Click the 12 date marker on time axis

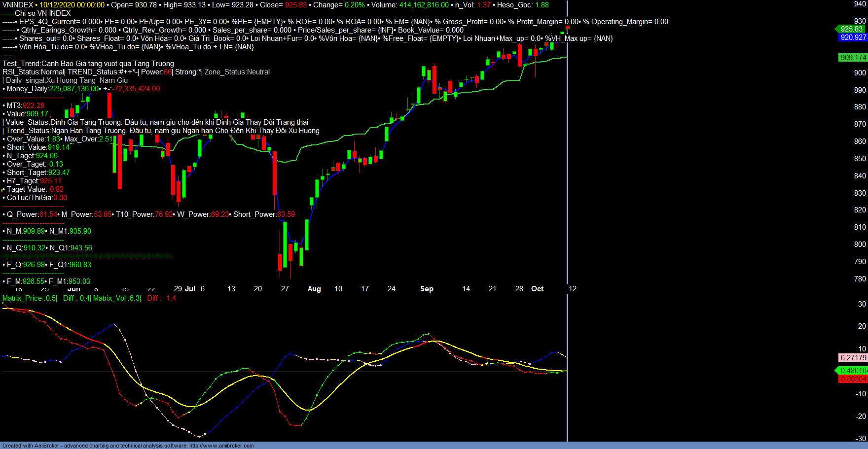coord(573,289)
